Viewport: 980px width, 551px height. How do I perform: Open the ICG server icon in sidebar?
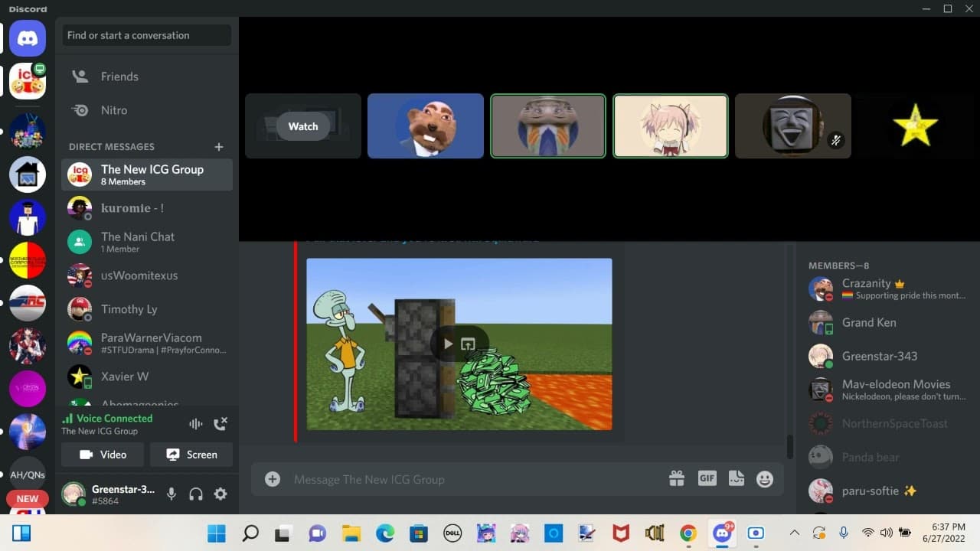[28, 81]
